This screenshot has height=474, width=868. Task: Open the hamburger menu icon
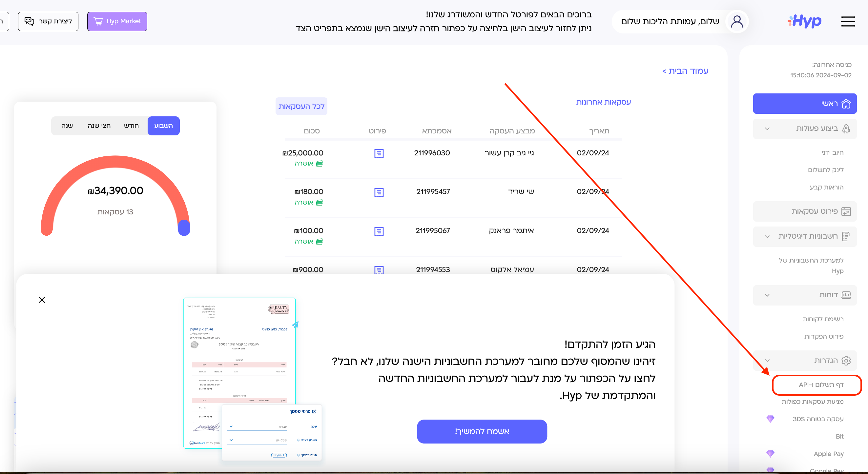(848, 22)
